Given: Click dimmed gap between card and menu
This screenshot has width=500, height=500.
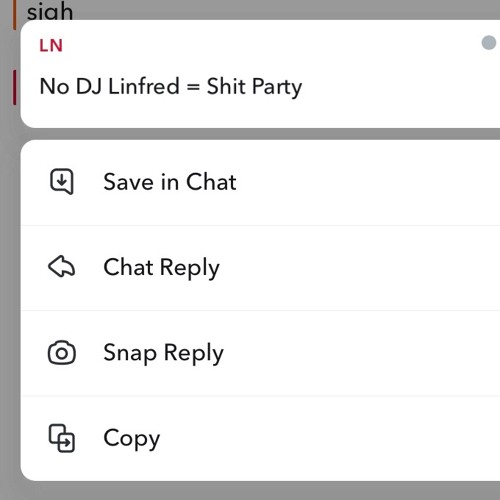Looking at the screenshot, I should [260, 134].
